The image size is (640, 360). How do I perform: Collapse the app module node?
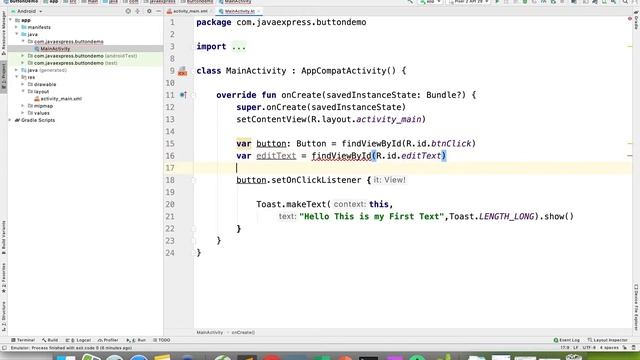point(11,20)
